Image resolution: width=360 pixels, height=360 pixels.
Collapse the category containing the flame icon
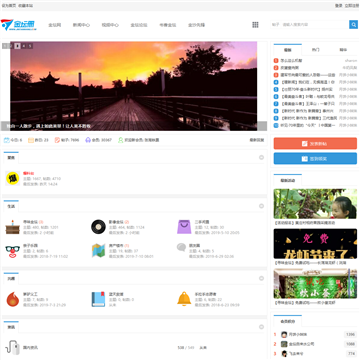pyautogui.click(x=262, y=278)
